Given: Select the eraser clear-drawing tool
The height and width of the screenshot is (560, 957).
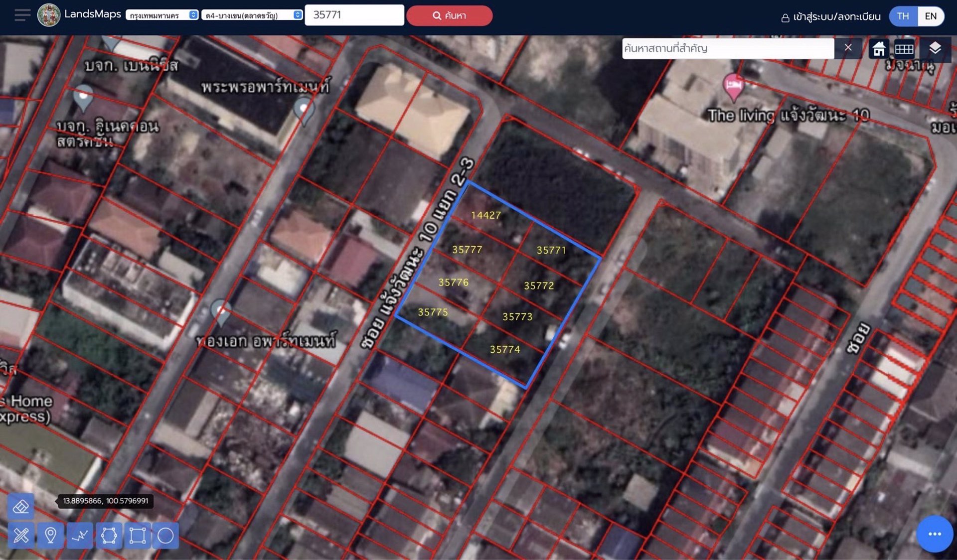Looking at the screenshot, I should (21, 507).
